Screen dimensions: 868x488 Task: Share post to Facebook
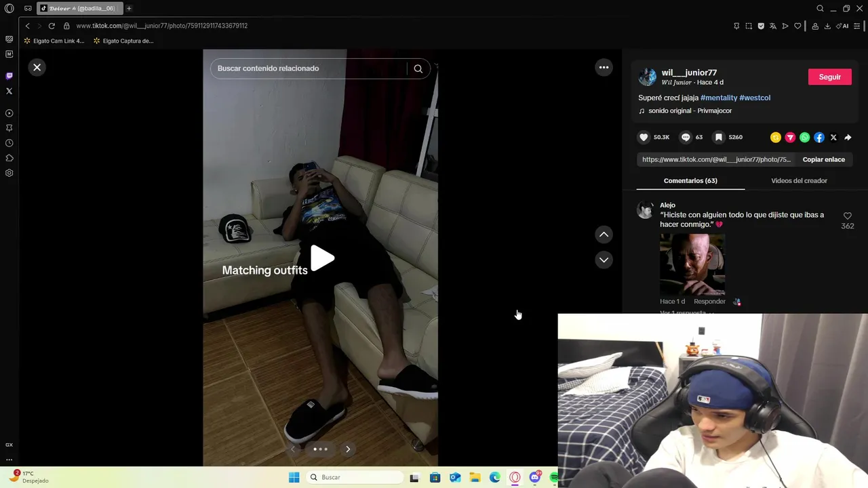[819, 138]
